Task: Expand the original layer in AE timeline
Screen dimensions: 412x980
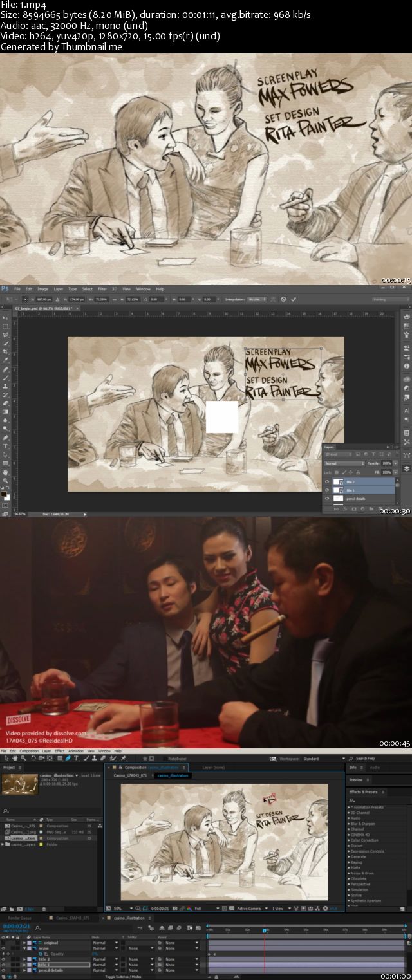Action: coord(24,943)
